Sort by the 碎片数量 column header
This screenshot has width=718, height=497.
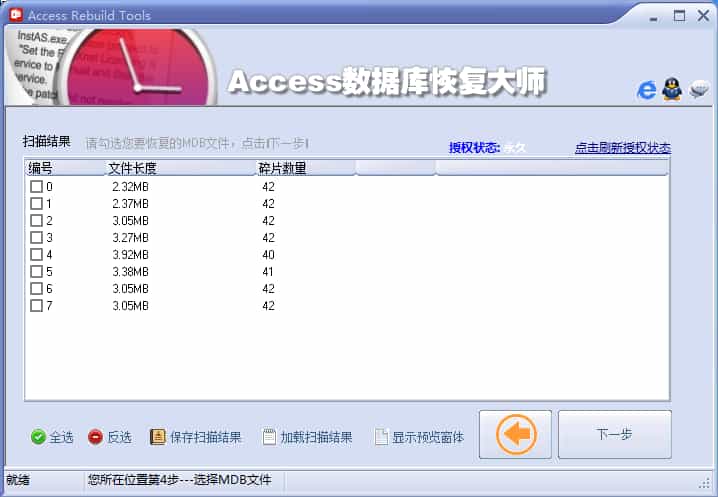coord(305,168)
